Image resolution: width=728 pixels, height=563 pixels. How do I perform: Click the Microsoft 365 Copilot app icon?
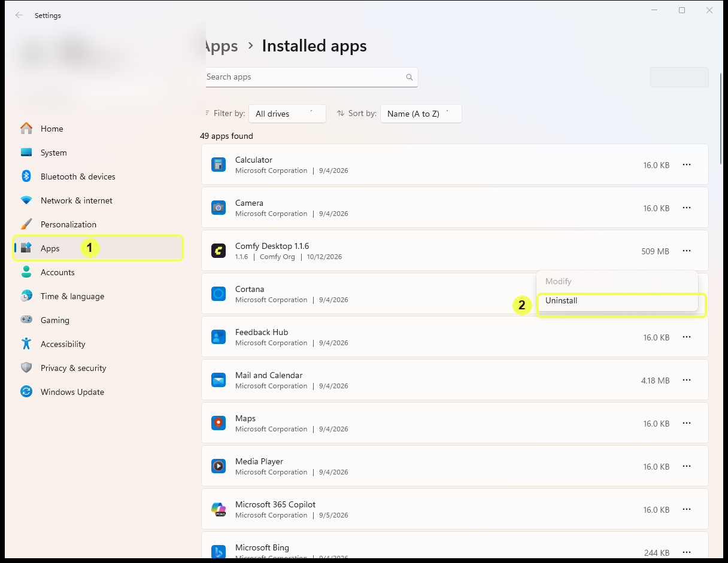pos(219,509)
